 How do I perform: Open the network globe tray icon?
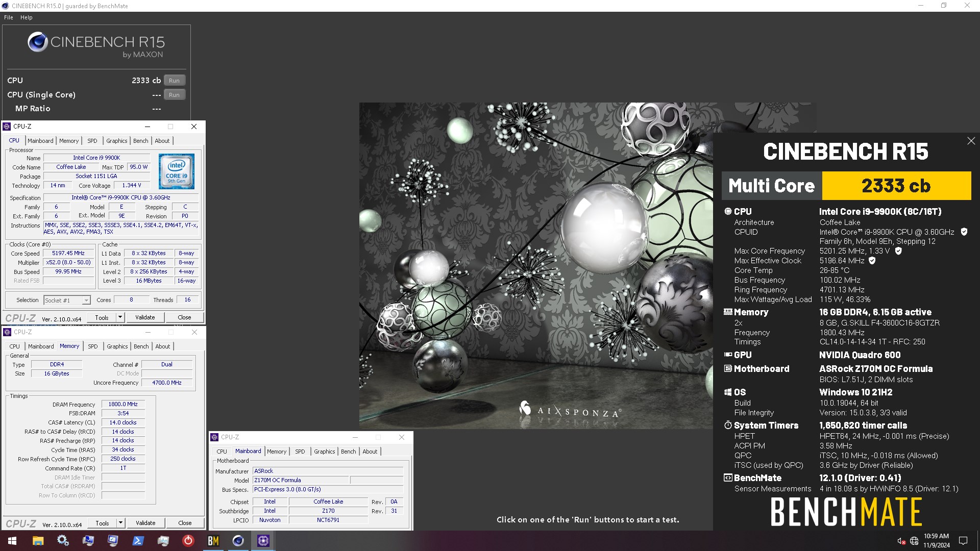coord(914,541)
